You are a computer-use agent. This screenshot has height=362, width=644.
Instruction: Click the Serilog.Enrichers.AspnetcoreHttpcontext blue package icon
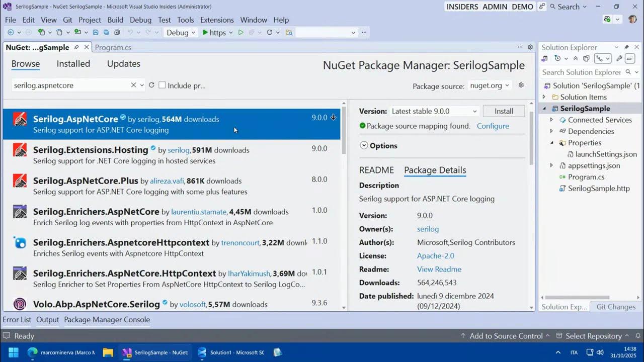click(x=20, y=242)
